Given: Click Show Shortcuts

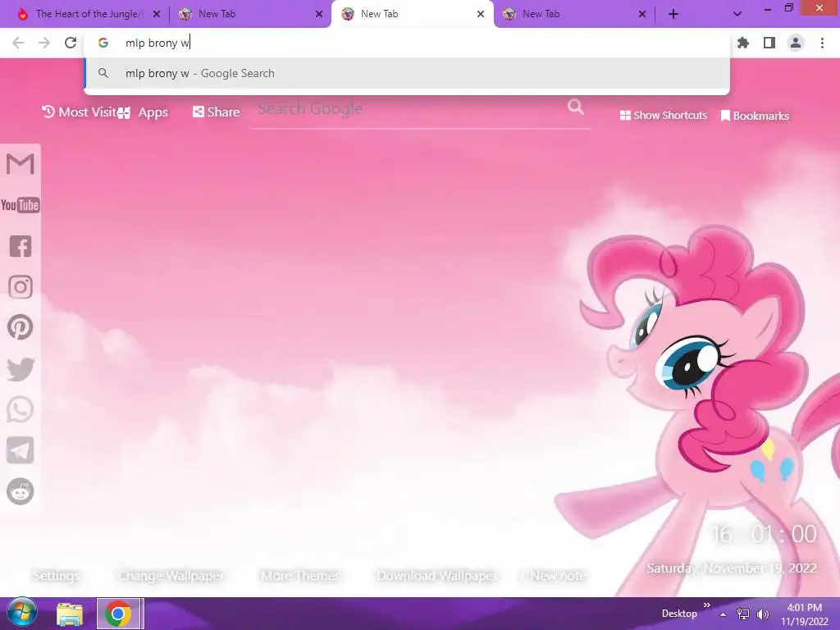Looking at the screenshot, I should click(663, 115).
